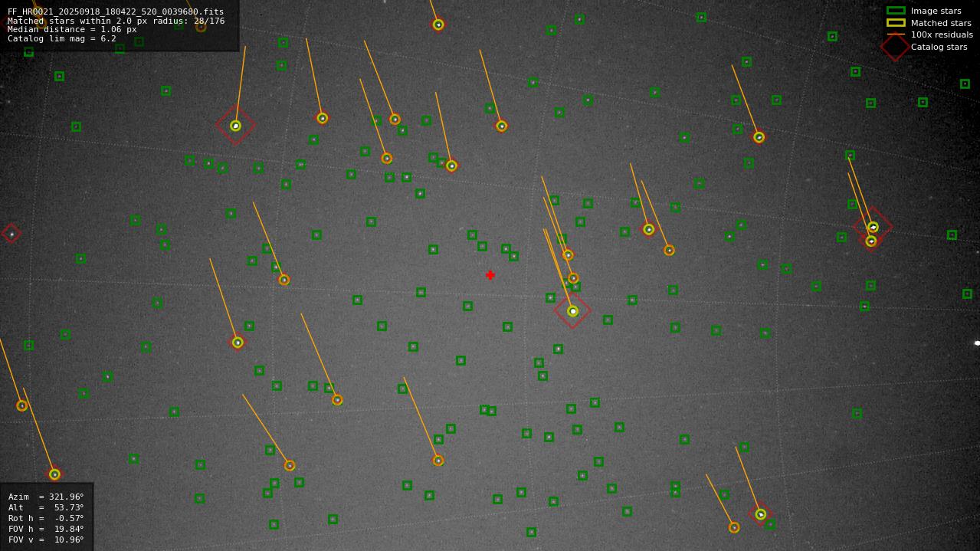This screenshot has width=980, height=551.
Task: Click the 'Alt = 53.73°' readout
Action: point(46,507)
